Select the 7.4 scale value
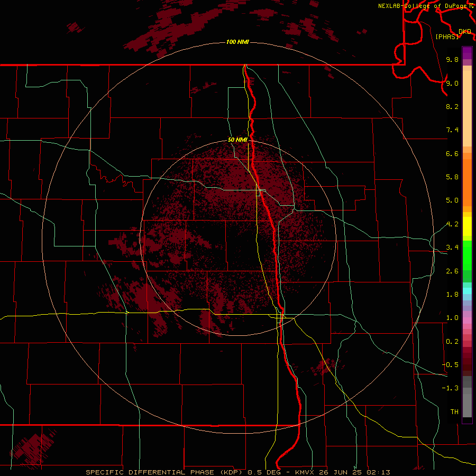The height and width of the screenshot is (476, 476). coord(452,130)
